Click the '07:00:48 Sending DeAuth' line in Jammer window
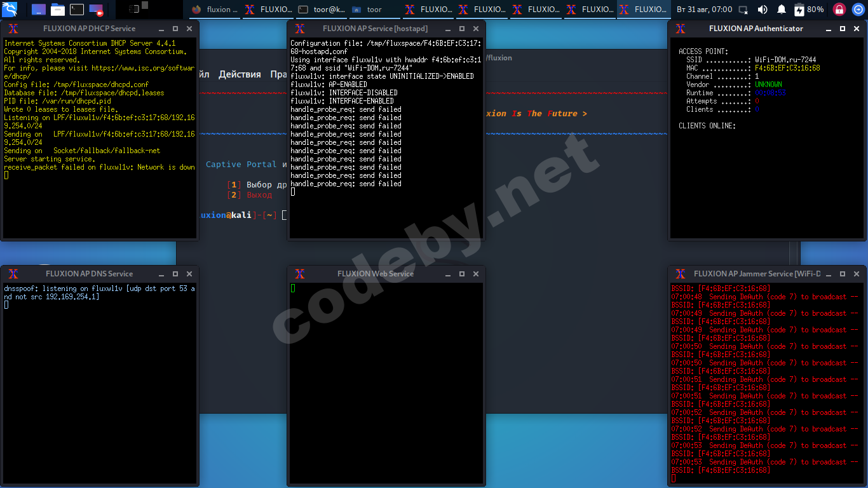Screen dimensions: 868x488 click(x=764, y=297)
